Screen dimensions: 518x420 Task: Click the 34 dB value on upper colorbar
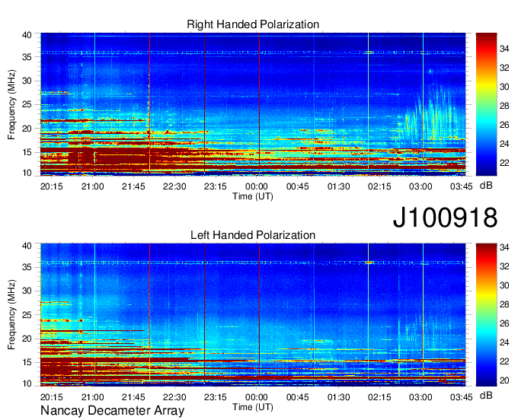[504, 49]
